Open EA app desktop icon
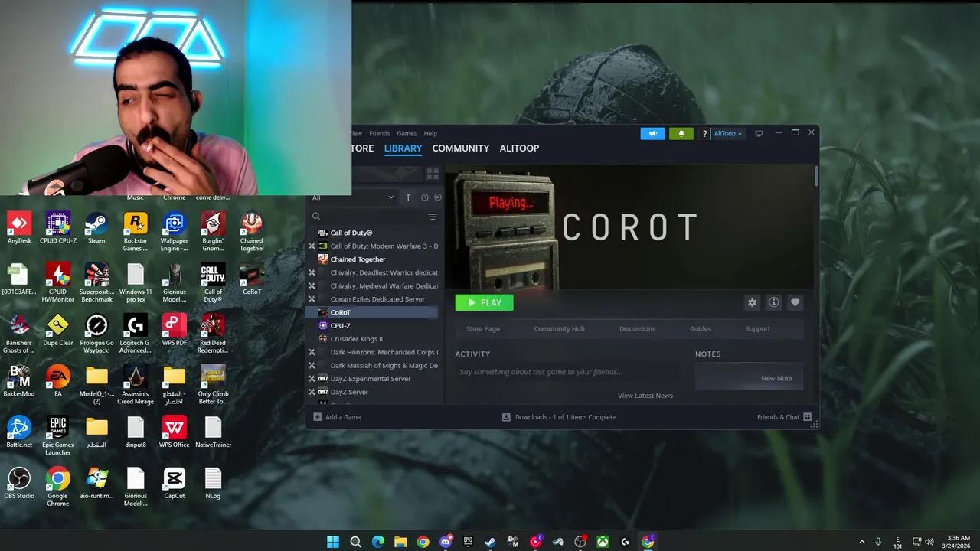Image resolution: width=980 pixels, height=551 pixels. point(57,381)
